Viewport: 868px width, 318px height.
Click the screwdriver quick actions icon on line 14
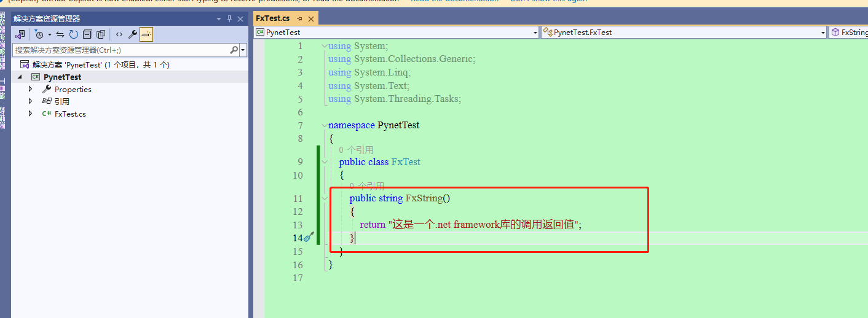click(309, 238)
